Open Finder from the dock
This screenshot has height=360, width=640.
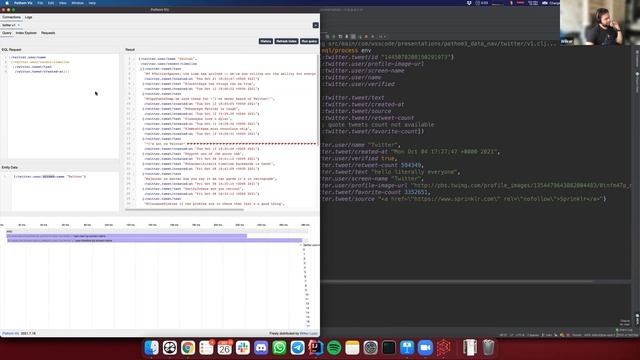tap(151, 348)
